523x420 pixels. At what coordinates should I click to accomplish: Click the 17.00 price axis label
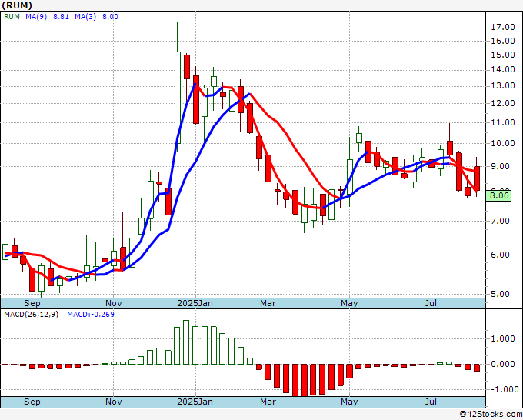(x=503, y=28)
